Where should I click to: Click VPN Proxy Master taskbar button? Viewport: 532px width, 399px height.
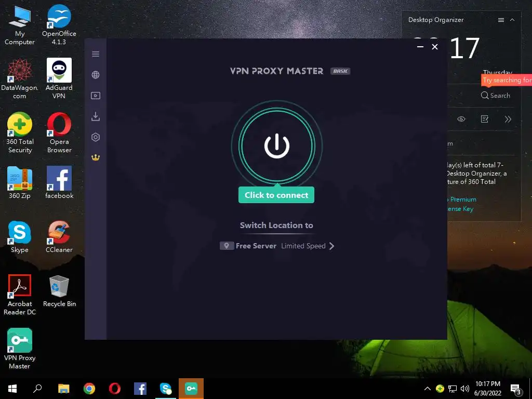(191, 389)
